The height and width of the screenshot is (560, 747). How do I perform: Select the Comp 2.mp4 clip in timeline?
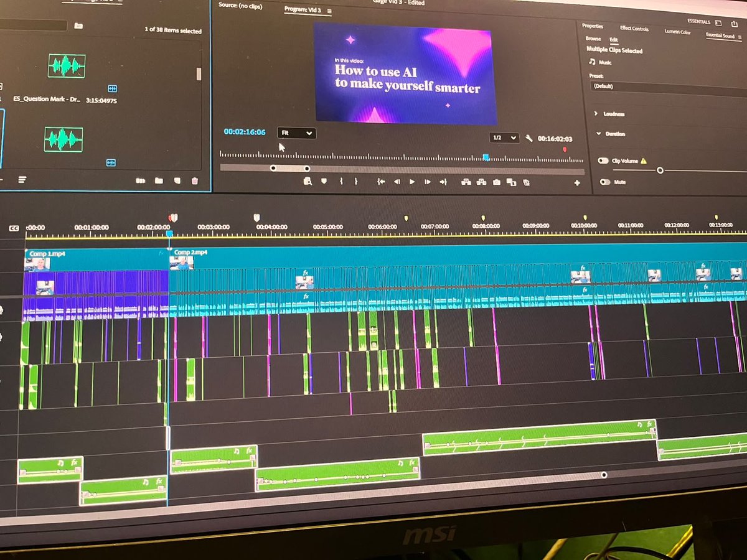(458, 257)
